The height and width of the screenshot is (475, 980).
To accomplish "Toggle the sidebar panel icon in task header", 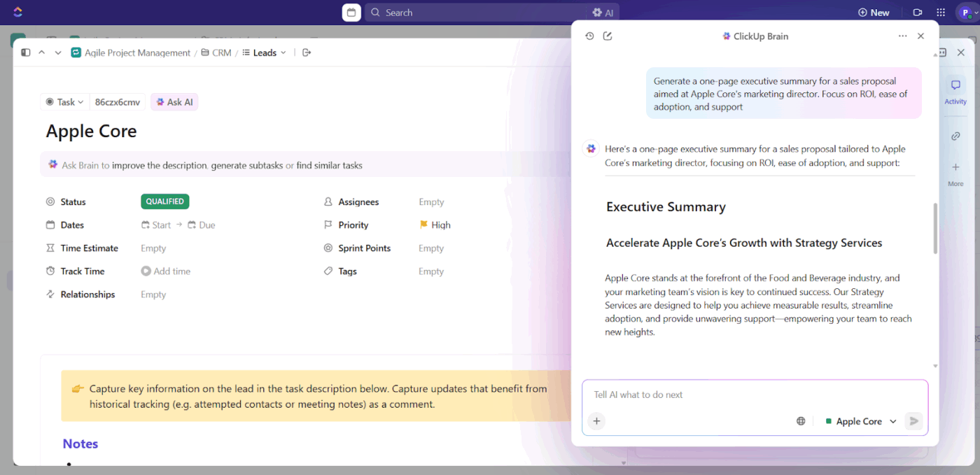I will pyautogui.click(x=26, y=52).
